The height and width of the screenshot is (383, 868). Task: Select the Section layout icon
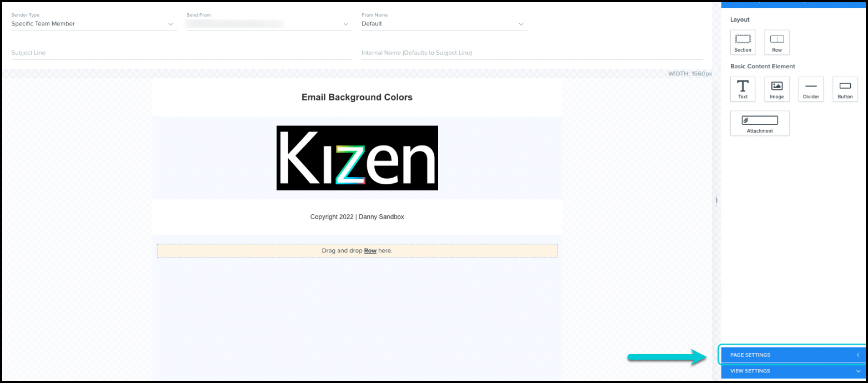(x=742, y=42)
